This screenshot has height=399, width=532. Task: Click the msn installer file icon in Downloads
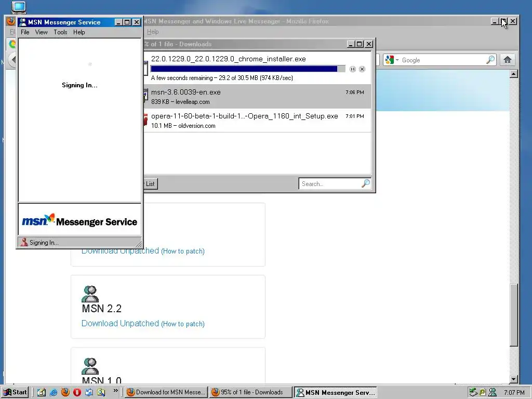(x=146, y=96)
